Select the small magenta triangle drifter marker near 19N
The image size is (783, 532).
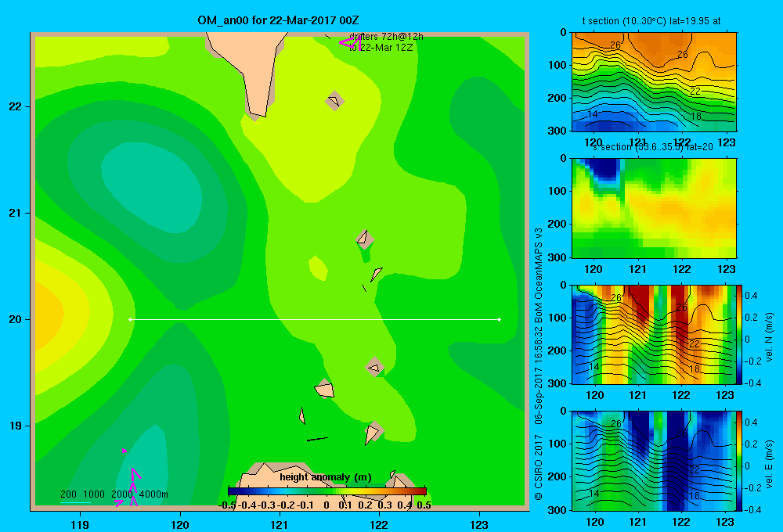(124, 451)
